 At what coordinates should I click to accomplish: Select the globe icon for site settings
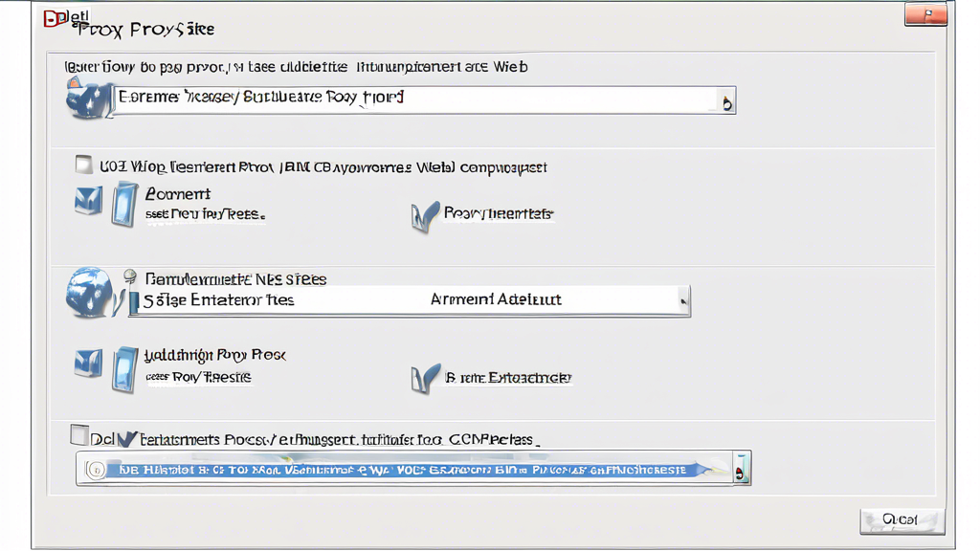[88, 292]
